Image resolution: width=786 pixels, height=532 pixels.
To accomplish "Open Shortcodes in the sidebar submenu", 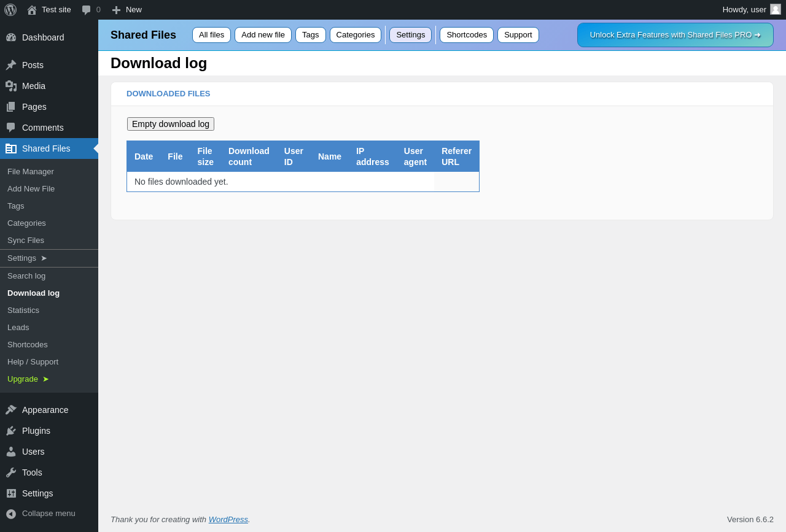I will 49,345.
